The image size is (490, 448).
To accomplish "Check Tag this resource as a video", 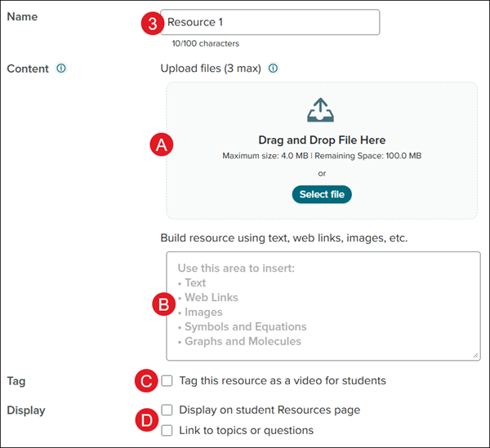I will click(167, 380).
